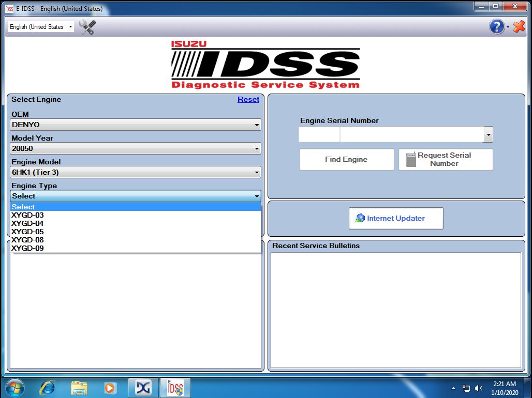Select XYGD-05 engine type

coord(136,232)
